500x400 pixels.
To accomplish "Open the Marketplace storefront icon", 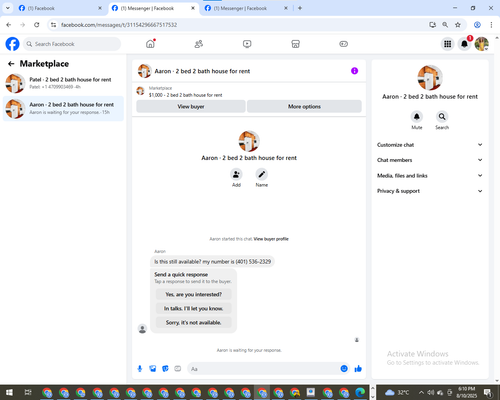I will pyautogui.click(x=295, y=44).
